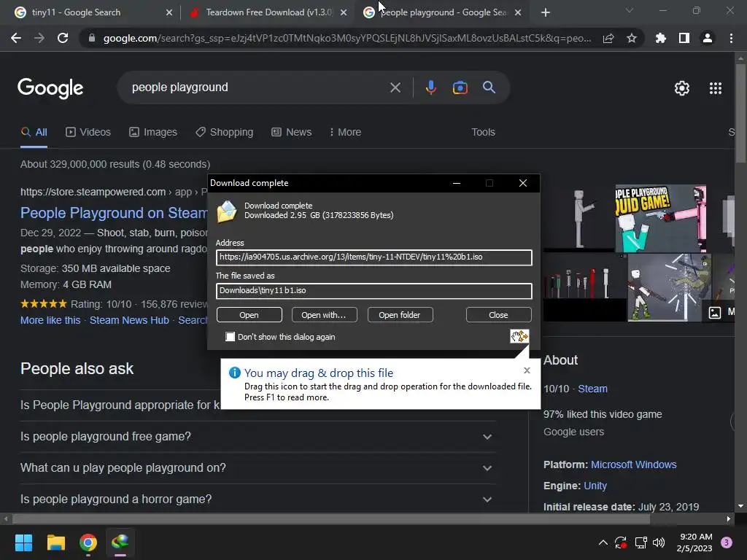Click the clock and date in taskbar
This screenshot has height=560, width=747.
pyautogui.click(x=694, y=542)
